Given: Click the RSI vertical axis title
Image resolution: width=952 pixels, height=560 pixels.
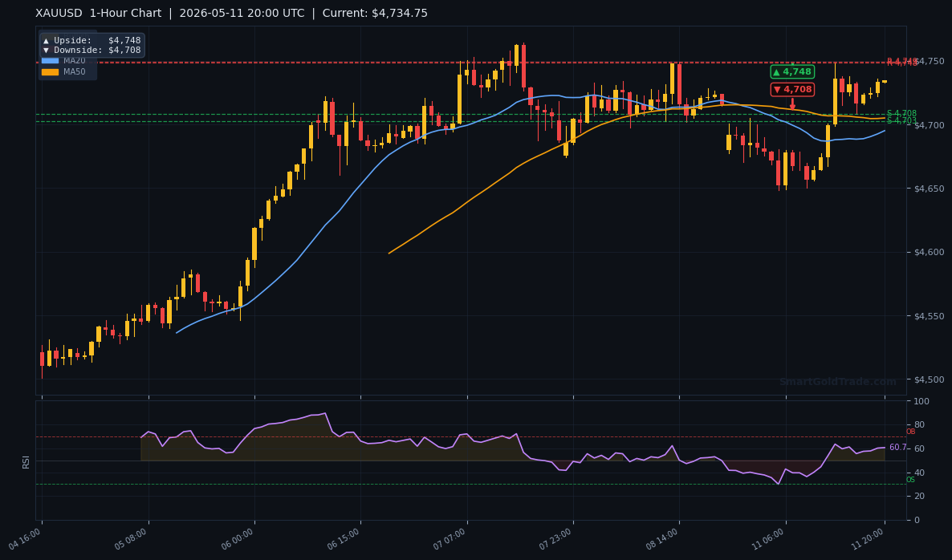Looking at the screenshot, I should (x=26, y=461).
